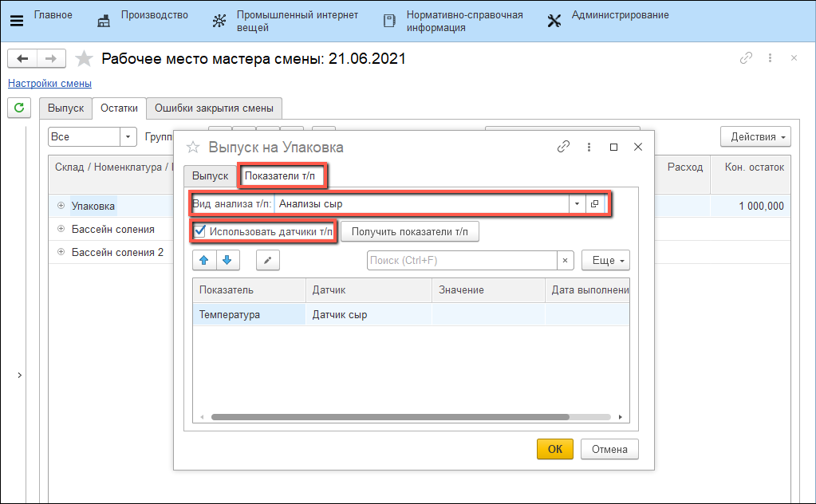Open the Действия dropdown
Screen dimensions: 816x504
point(755,136)
